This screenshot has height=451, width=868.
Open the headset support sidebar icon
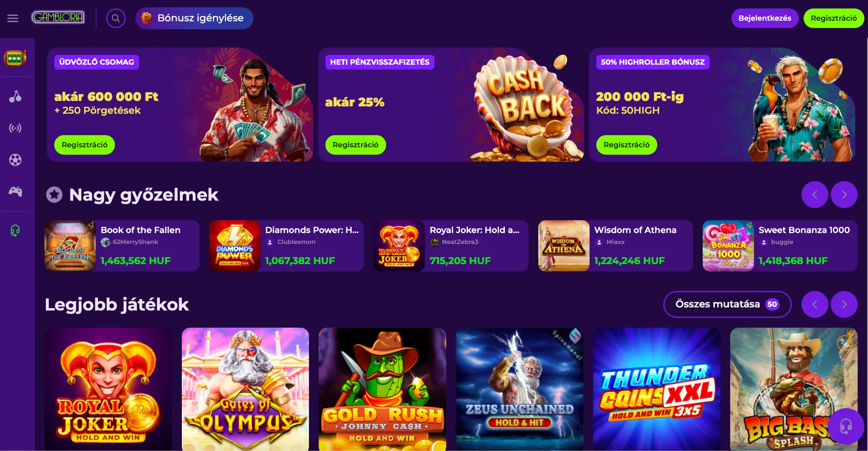[15, 231]
